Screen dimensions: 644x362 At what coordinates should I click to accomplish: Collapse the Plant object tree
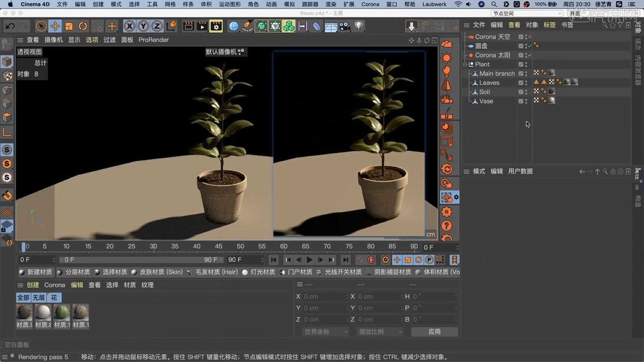click(x=465, y=64)
